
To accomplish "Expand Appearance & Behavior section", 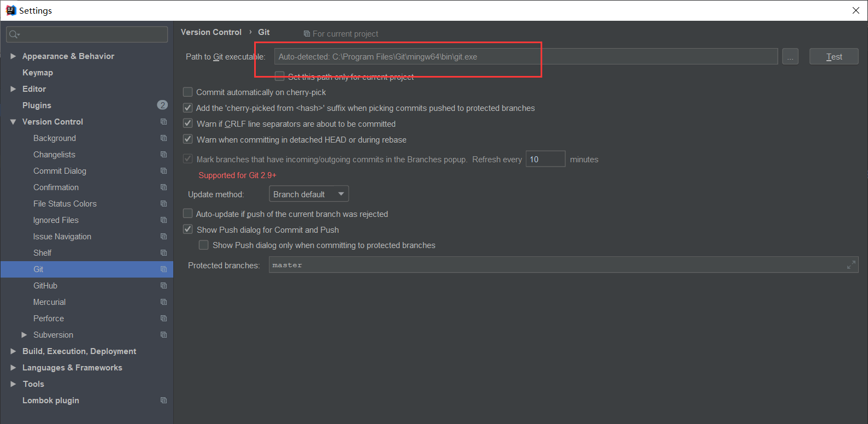I will pos(13,56).
